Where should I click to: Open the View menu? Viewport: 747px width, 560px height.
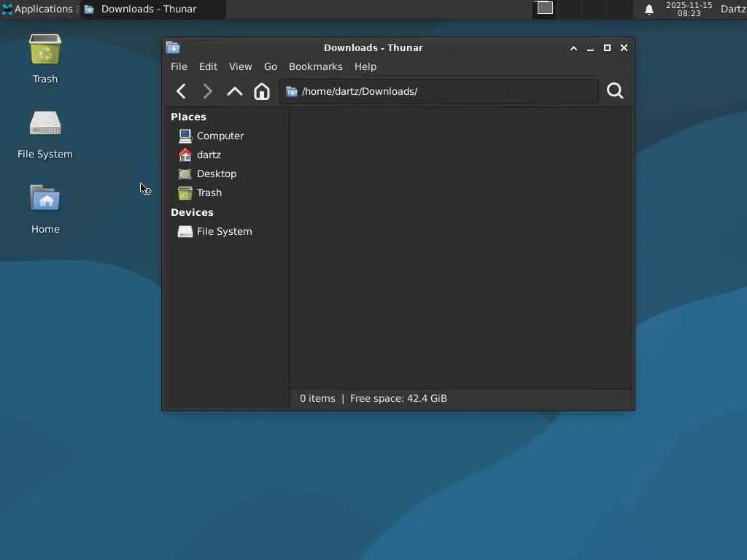click(x=240, y=66)
